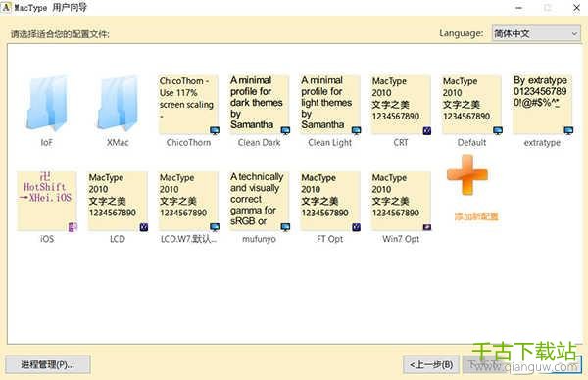Select the LCD.W7 profile thumbnail
The width and height of the screenshot is (588, 380).
pos(188,201)
